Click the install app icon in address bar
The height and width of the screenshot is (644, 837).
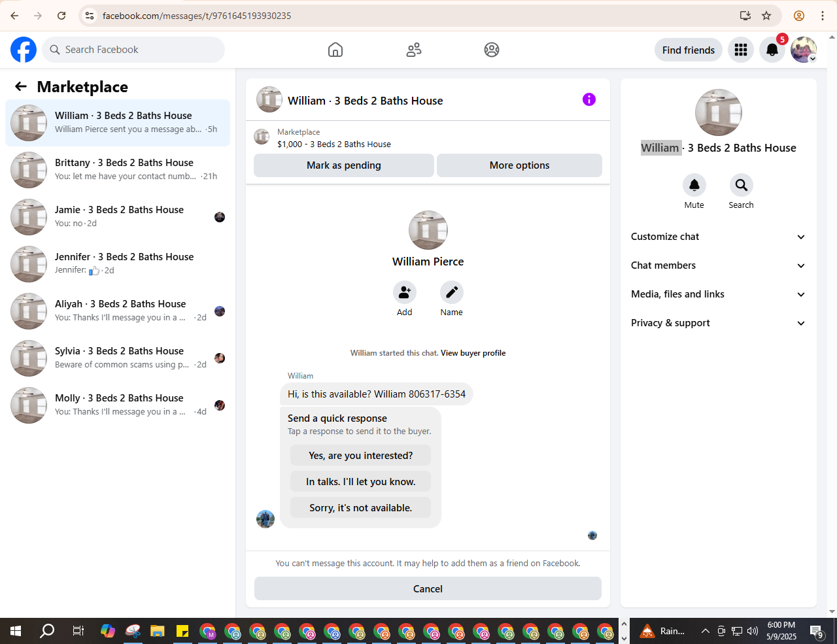(x=745, y=16)
